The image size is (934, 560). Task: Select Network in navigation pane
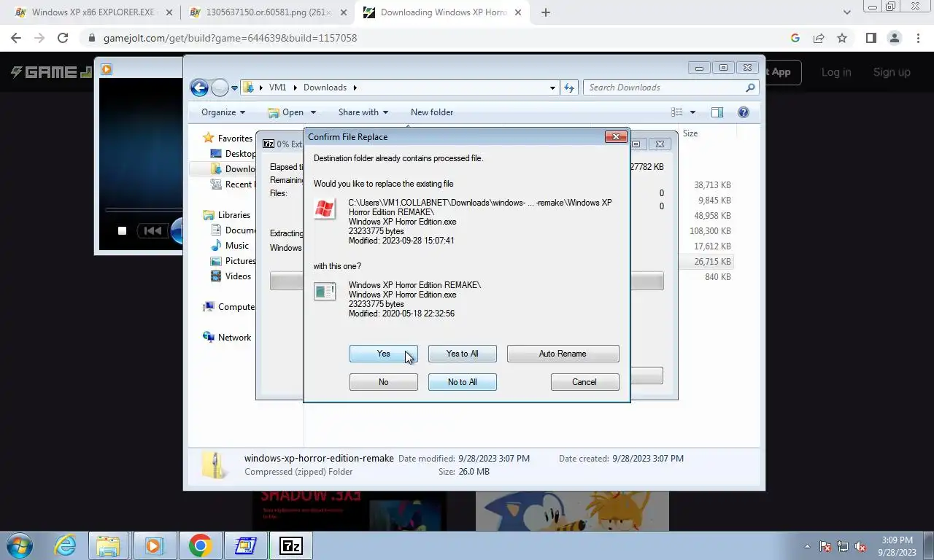pos(234,338)
